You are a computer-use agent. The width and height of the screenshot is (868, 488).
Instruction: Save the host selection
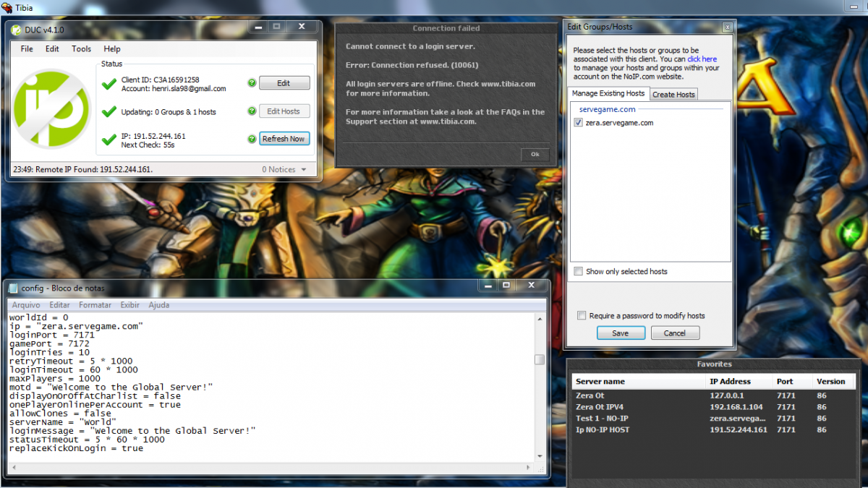point(620,333)
